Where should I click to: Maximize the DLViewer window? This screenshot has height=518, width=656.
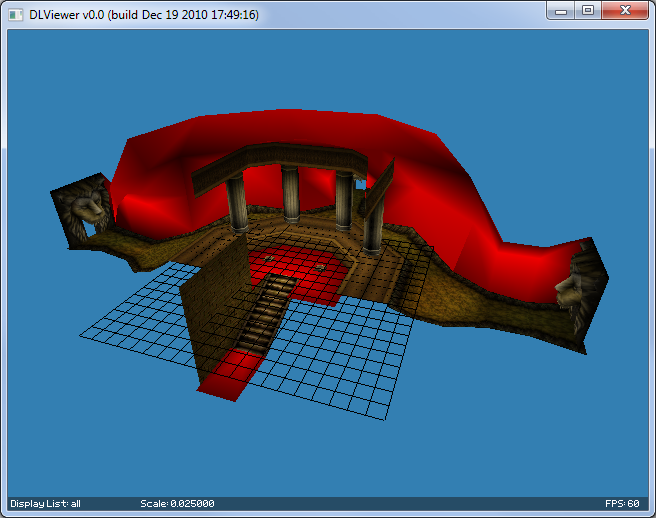click(x=589, y=10)
